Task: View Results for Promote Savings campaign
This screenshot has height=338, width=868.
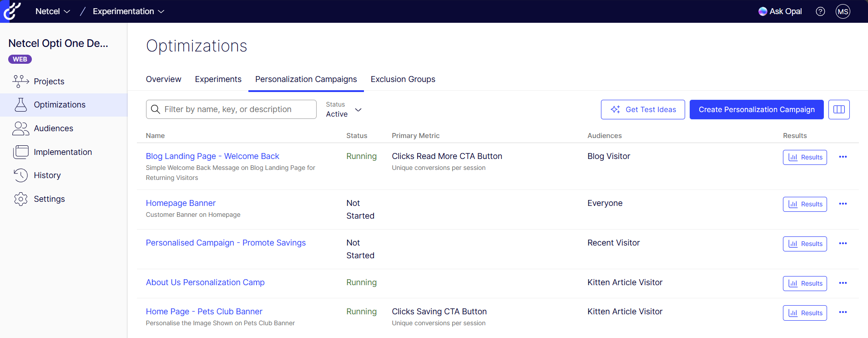Action: pyautogui.click(x=805, y=244)
